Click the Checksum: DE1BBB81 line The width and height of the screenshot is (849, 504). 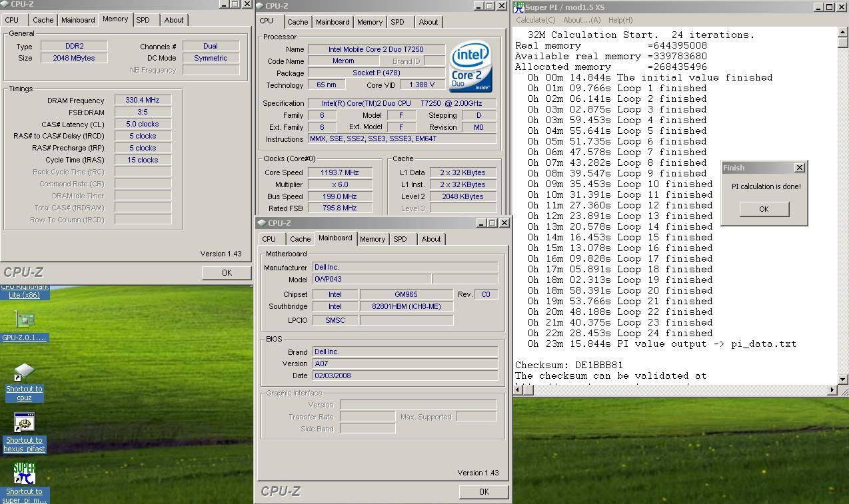click(569, 366)
